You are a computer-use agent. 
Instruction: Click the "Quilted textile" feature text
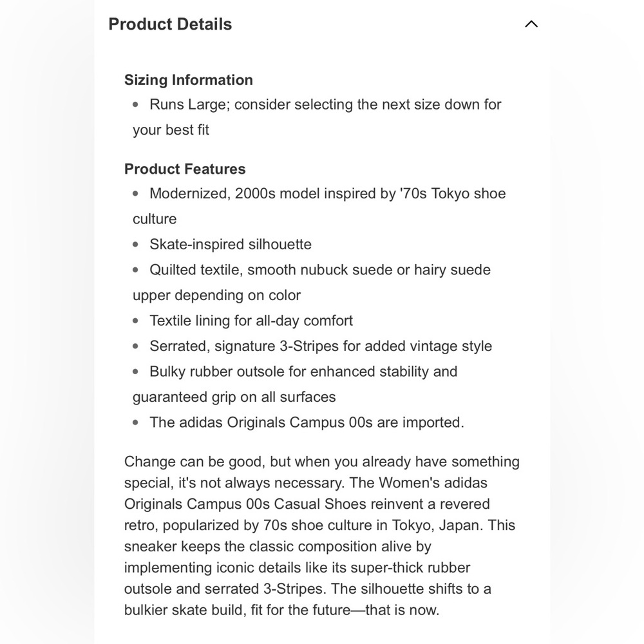click(320, 270)
